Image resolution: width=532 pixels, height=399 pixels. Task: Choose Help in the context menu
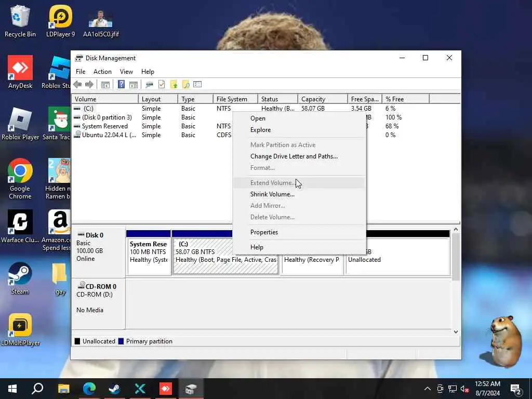click(299, 247)
